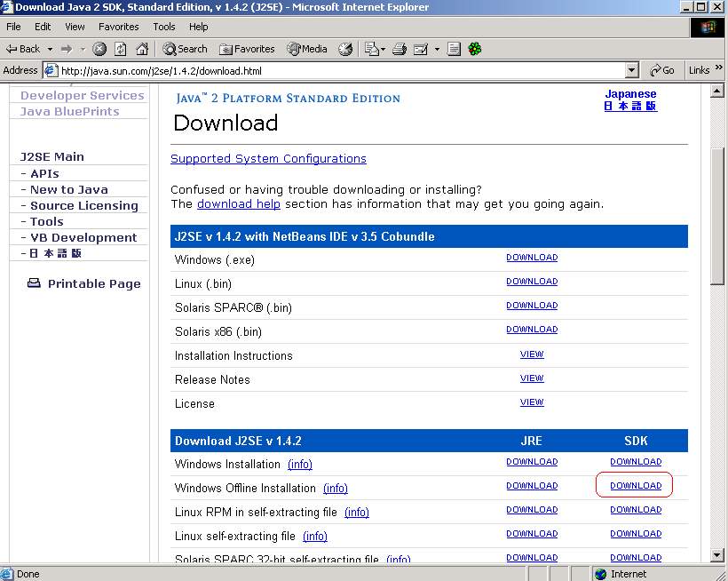This screenshot has height=581, width=728.
Task: Open VB Development sidebar link
Action: click(83, 237)
